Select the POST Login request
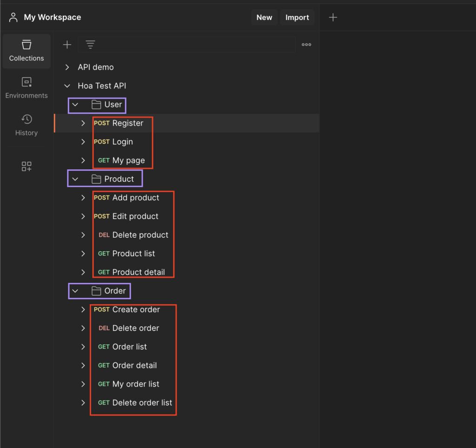 click(x=113, y=142)
